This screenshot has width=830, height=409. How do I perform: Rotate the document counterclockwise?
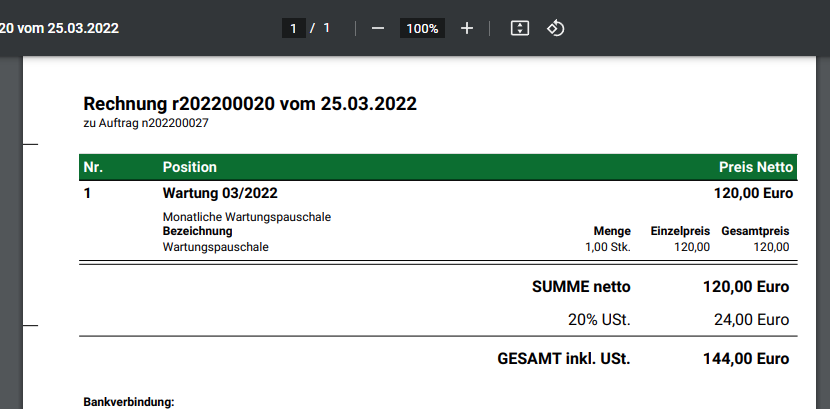click(x=556, y=28)
